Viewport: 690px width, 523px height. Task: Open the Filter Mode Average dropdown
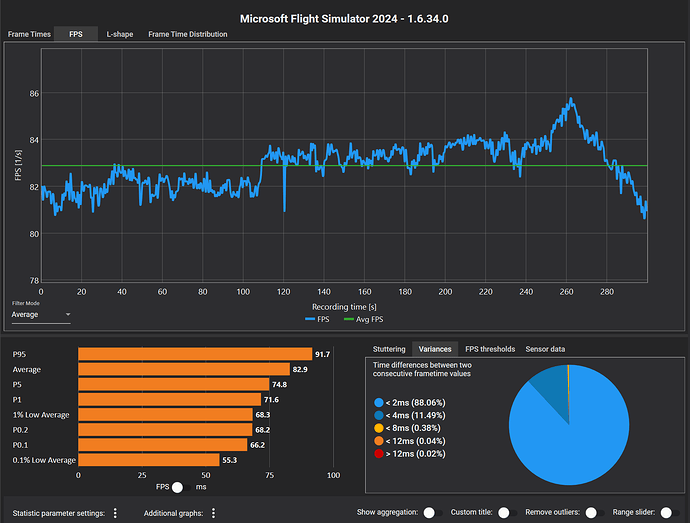point(41,315)
